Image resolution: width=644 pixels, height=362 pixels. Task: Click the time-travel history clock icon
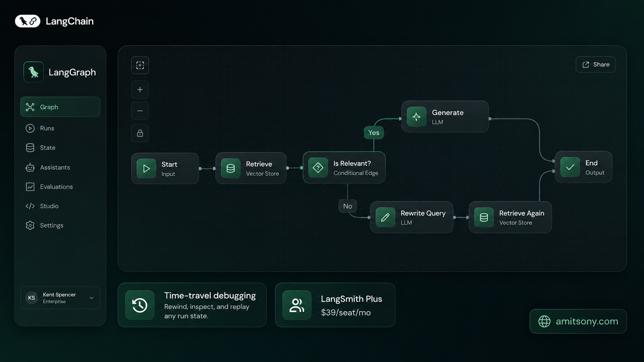pyautogui.click(x=140, y=305)
